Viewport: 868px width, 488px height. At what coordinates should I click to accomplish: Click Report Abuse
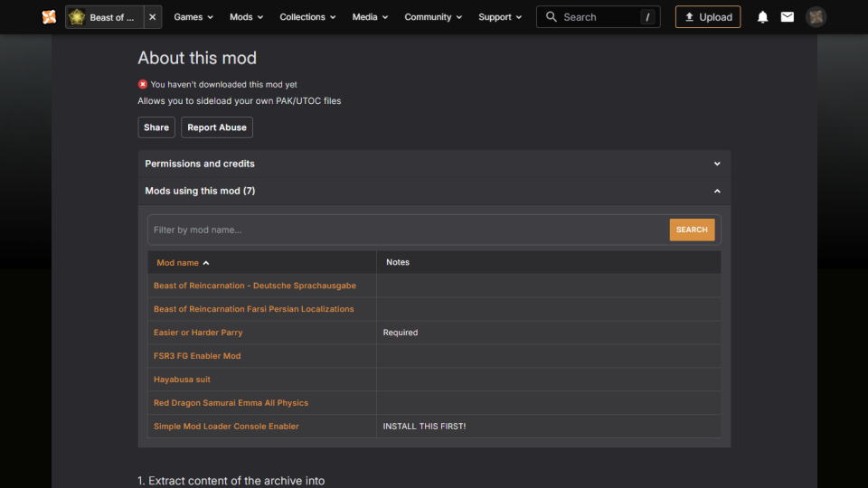217,127
